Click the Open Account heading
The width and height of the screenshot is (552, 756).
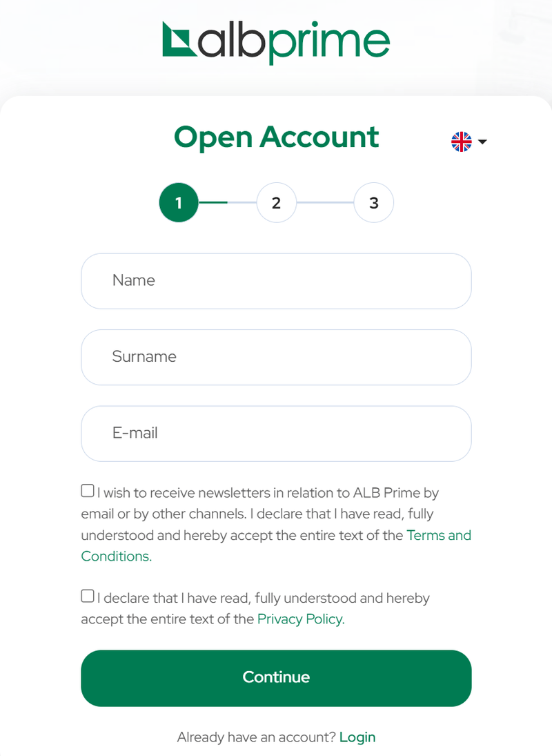277,137
